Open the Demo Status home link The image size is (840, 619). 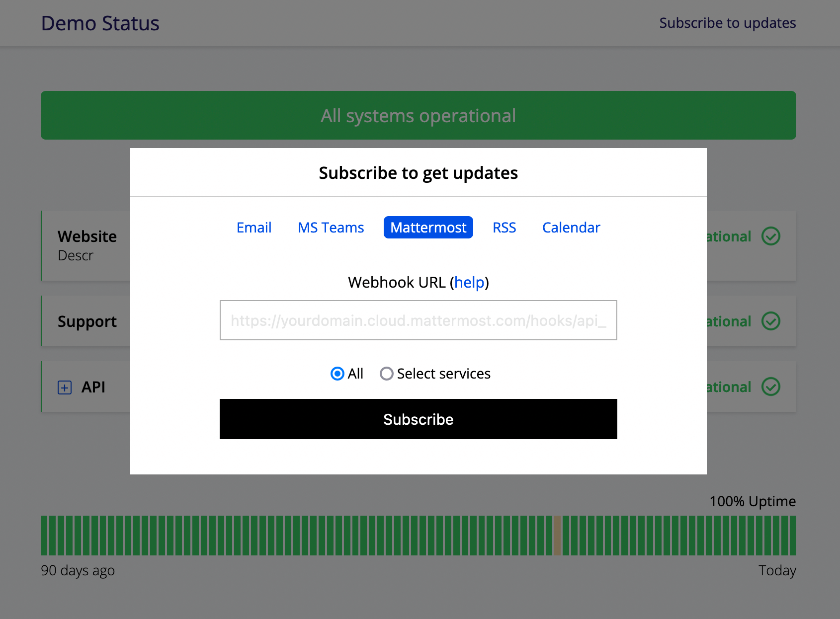[100, 23]
